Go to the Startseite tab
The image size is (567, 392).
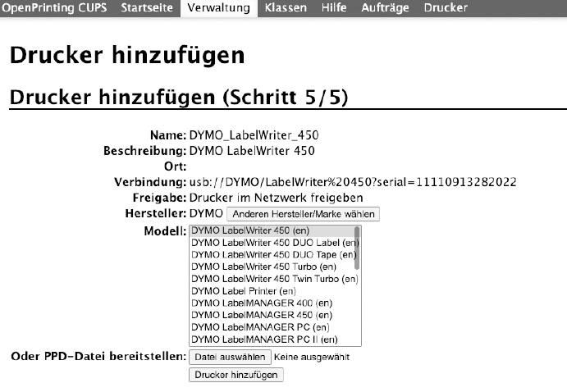coord(147,8)
